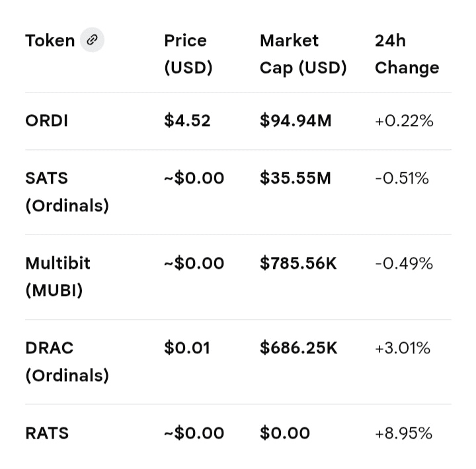Select the DRAC (Ordinals) token name

[67, 361]
